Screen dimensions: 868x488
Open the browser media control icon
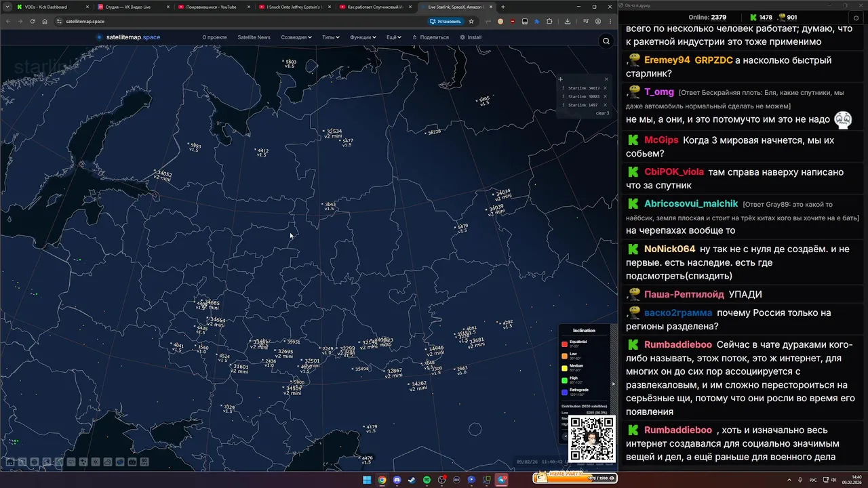click(586, 21)
